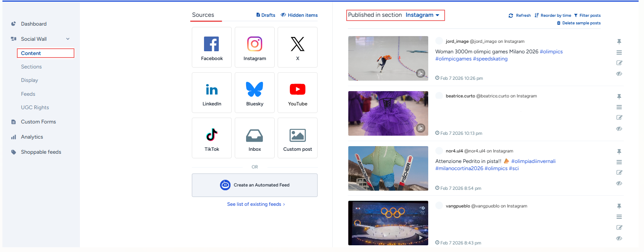The image size is (644, 252).
Task: Click Reorder by time
Action: tap(553, 16)
